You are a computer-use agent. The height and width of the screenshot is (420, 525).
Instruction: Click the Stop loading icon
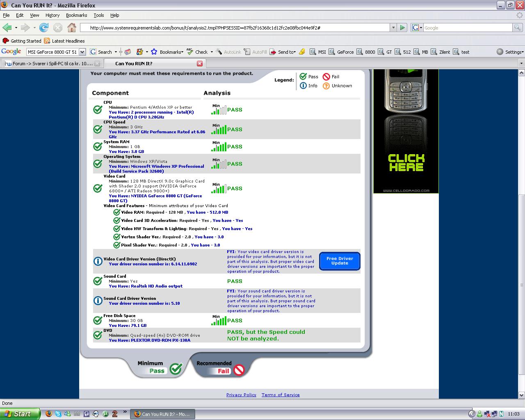(x=58, y=27)
